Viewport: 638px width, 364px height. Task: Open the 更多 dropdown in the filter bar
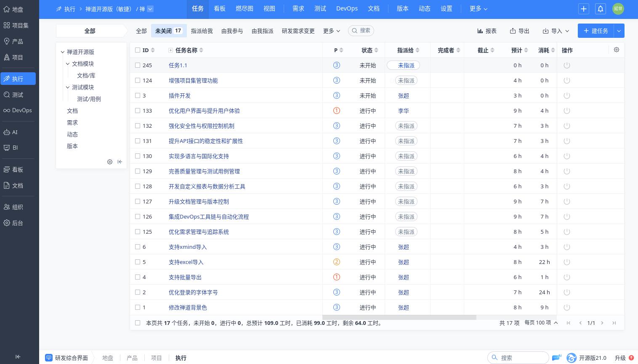331,31
